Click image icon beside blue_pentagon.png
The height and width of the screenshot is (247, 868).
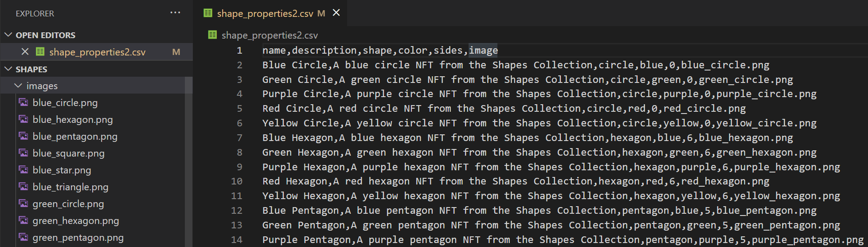[x=23, y=136]
